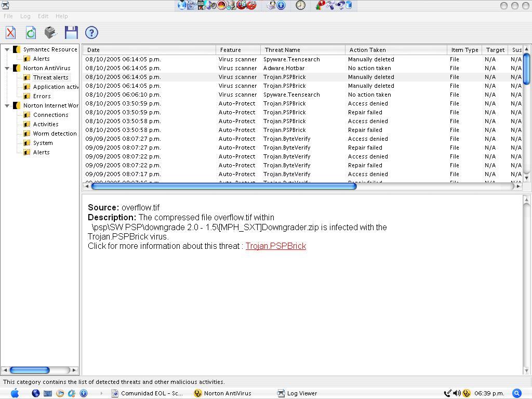532x399 pixels.
Task: Switch to Norton AntiVirus in the taskbar
Action: pyautogui.click(x=223, y=393)
